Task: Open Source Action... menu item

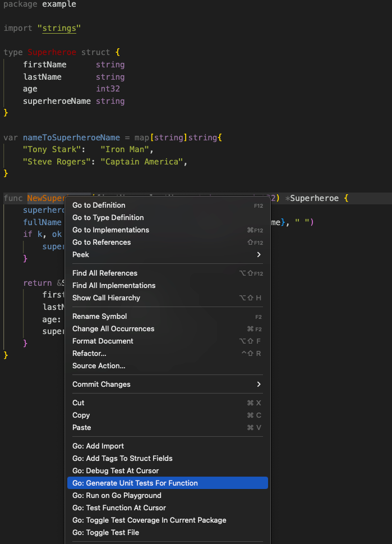Action: click(x=99, y=366)
